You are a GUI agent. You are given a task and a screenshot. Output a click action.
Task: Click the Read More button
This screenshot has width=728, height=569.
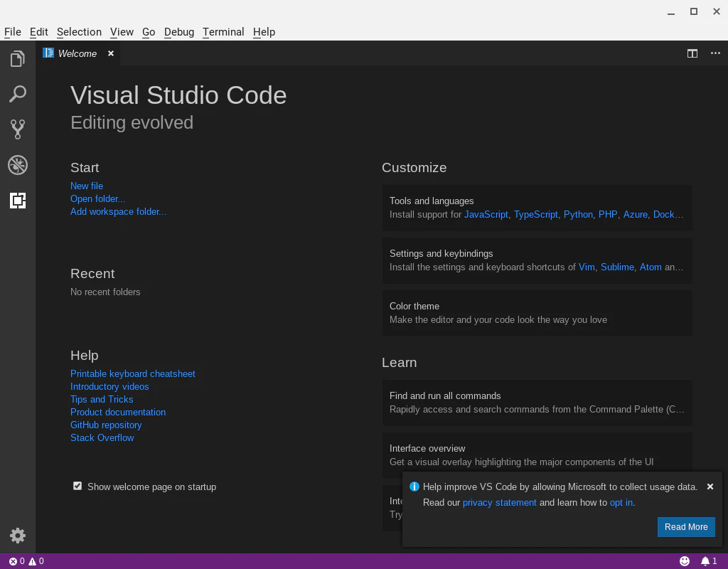tap(686, 527)
